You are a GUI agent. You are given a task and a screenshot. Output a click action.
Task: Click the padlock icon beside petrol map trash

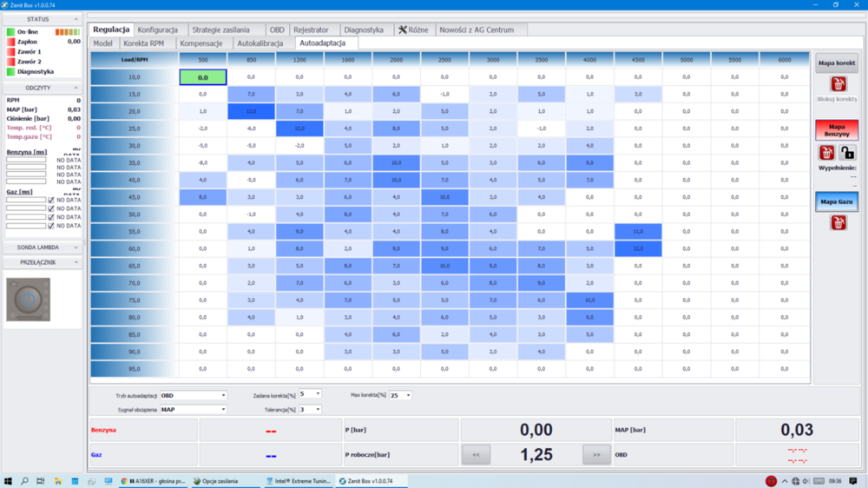[x=847, y=153]
